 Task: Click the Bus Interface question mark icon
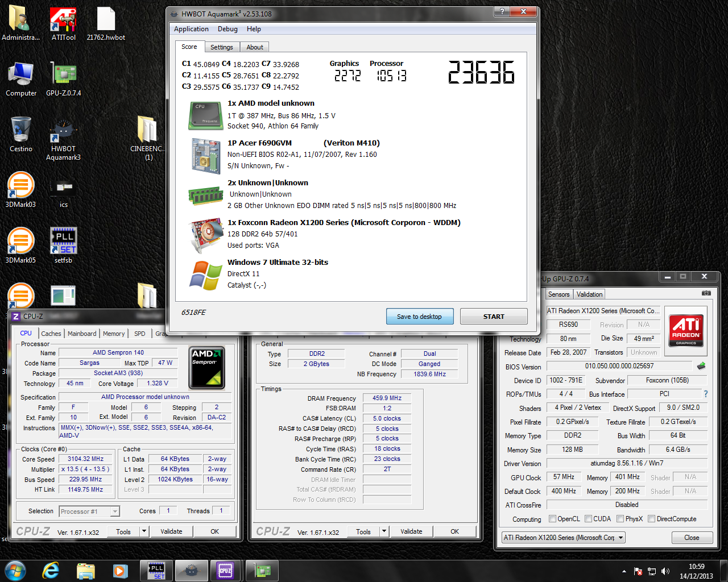706,394
